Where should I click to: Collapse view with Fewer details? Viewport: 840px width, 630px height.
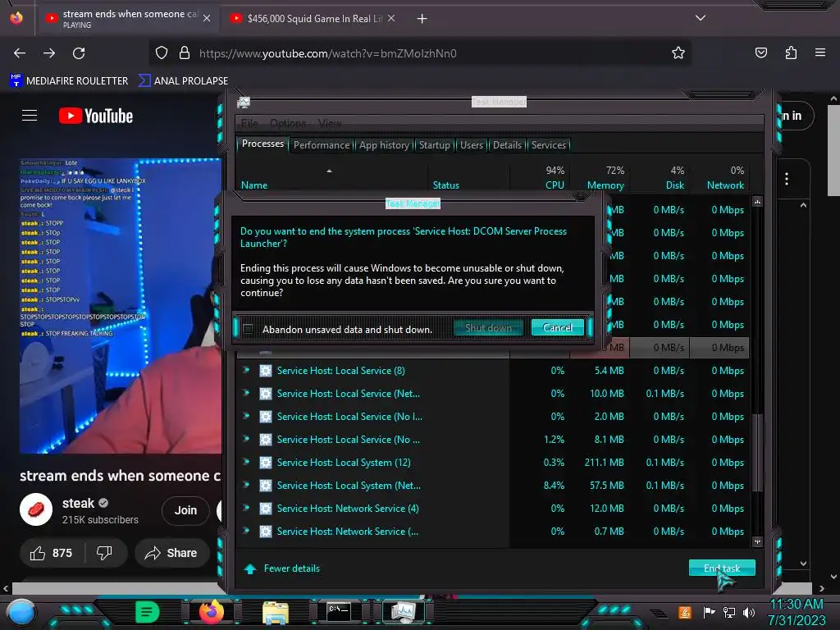pyautogui.click(x=282, y=568)
